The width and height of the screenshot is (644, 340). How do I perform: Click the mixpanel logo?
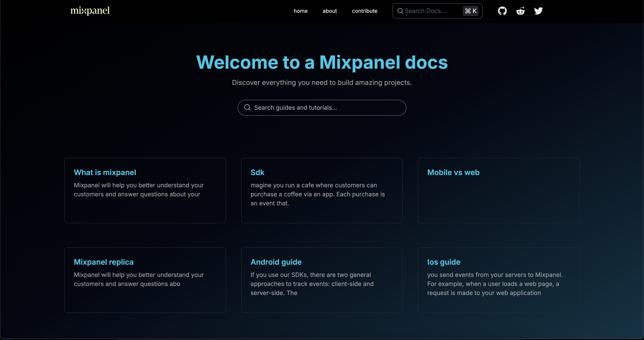point(90,11)
